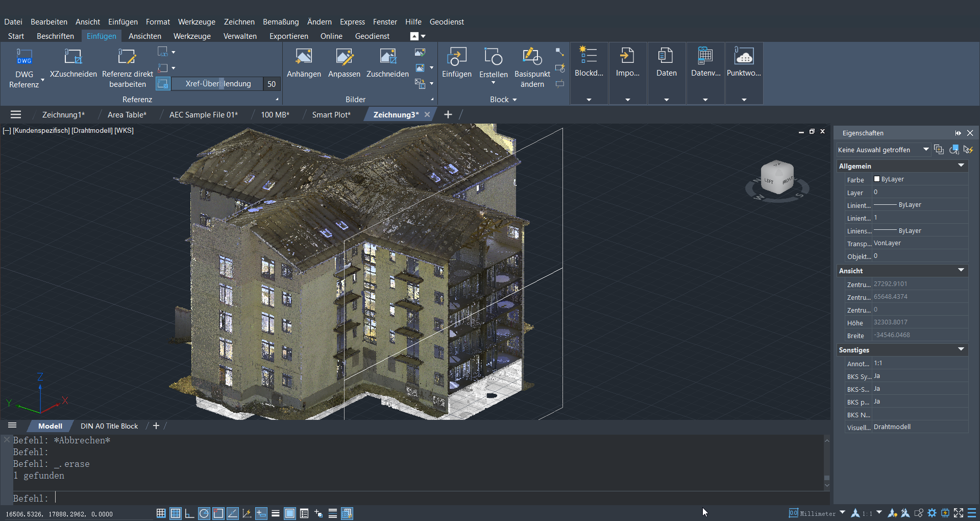The height and width of the screenshot is (521, 980).
Task: Add a new drawing tab with plus button
Action: [448, 115]
